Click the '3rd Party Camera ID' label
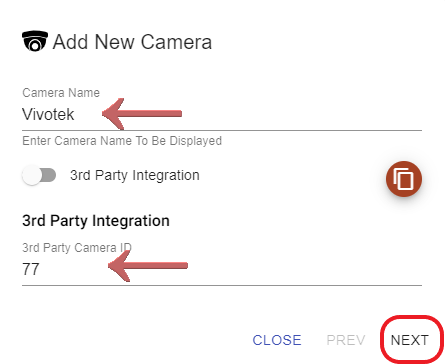445x364 pixels. click(x=77, y=248)
